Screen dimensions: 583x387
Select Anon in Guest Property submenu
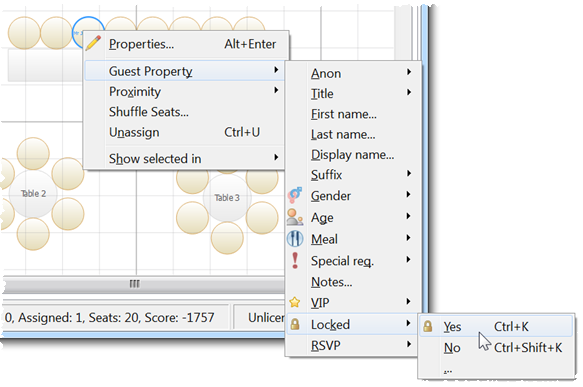353,73
